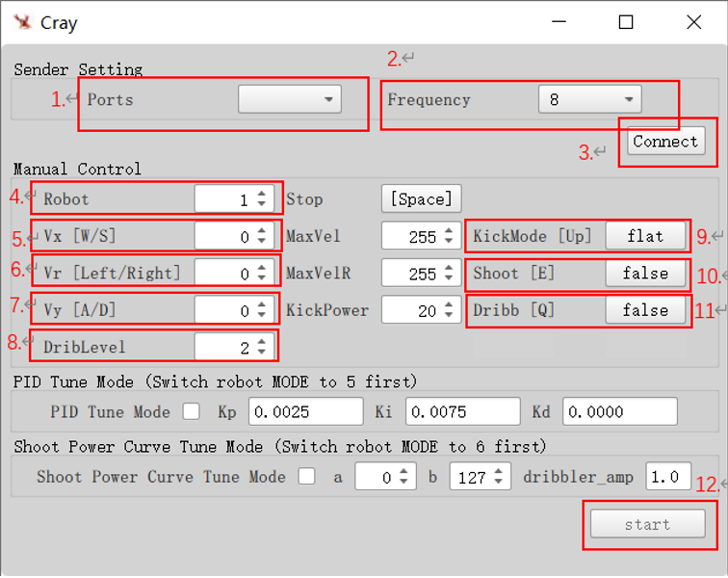Open the Ports dropdown

coord(290,99)
